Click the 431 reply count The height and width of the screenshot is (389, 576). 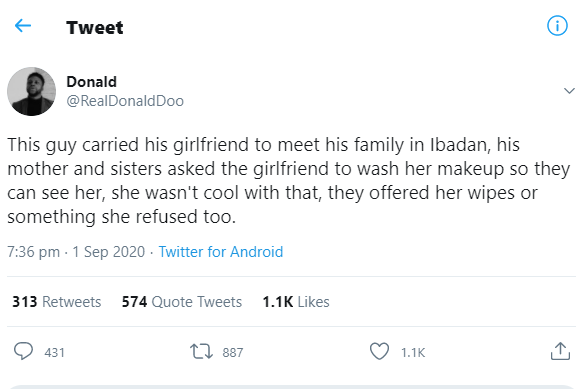coord(54,353)
